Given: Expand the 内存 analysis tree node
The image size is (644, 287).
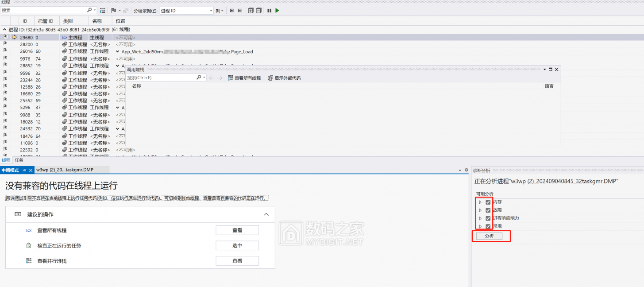Looking at the screenshot, I should (480, 202).
